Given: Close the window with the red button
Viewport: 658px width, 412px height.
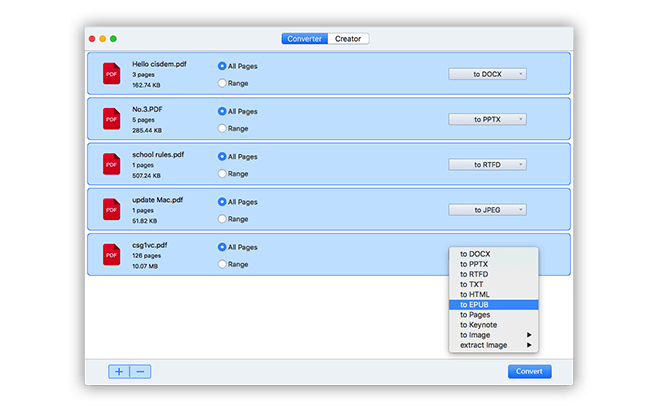Looking at the screenshot, I should pyautogui.click(x=92, y=39).
